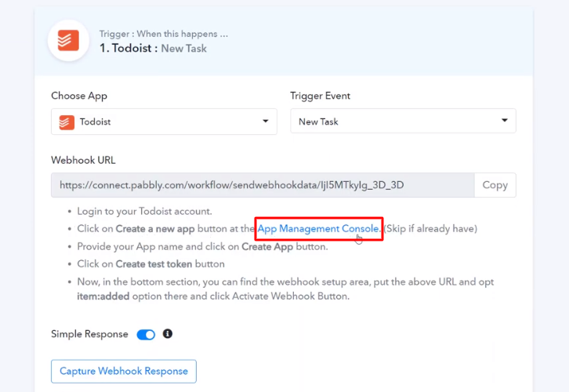Copy the webhook URL with Copy button
The height and width of the screenshot is (392, 569).
(x=495, y=185)
